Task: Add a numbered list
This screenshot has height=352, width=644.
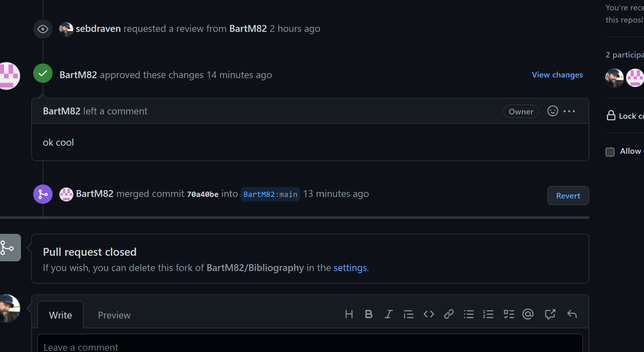Action: point(488,314)
